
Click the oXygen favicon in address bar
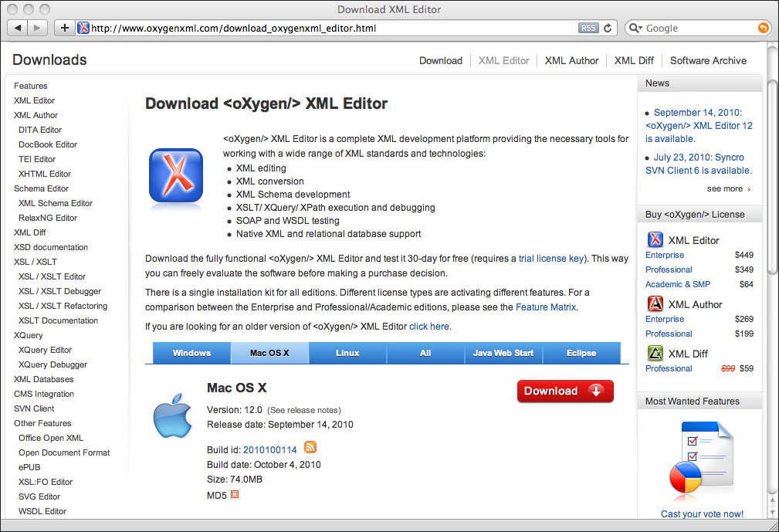[83, 28]
